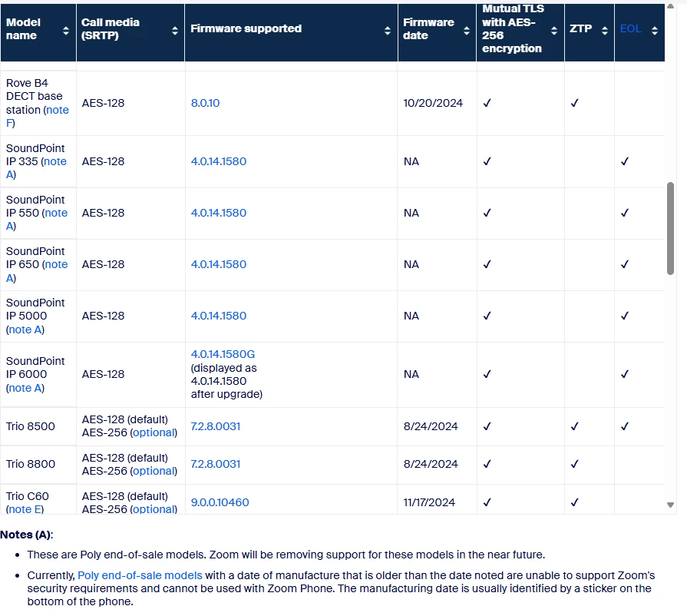
Task: Open firmware 4.0.14.1580 link for SoundPoint IP 335
Action: (219, 161)
